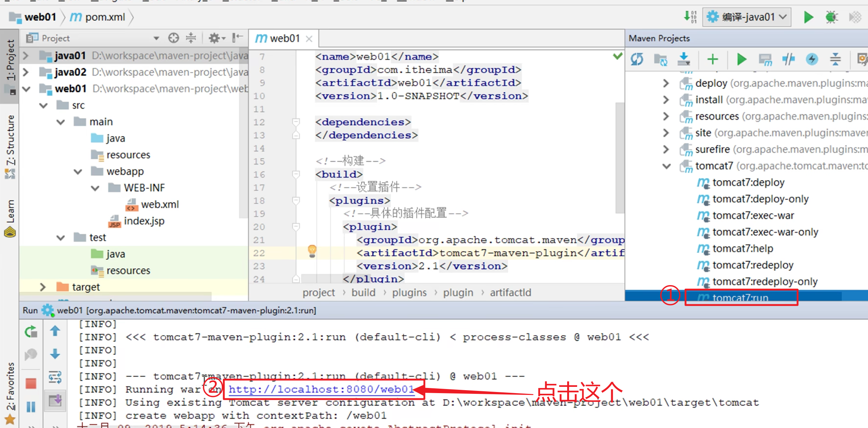868x428 pixels.
Task: Open the http://localhost:8080/web01 link
Action: (x=321, y=389)
